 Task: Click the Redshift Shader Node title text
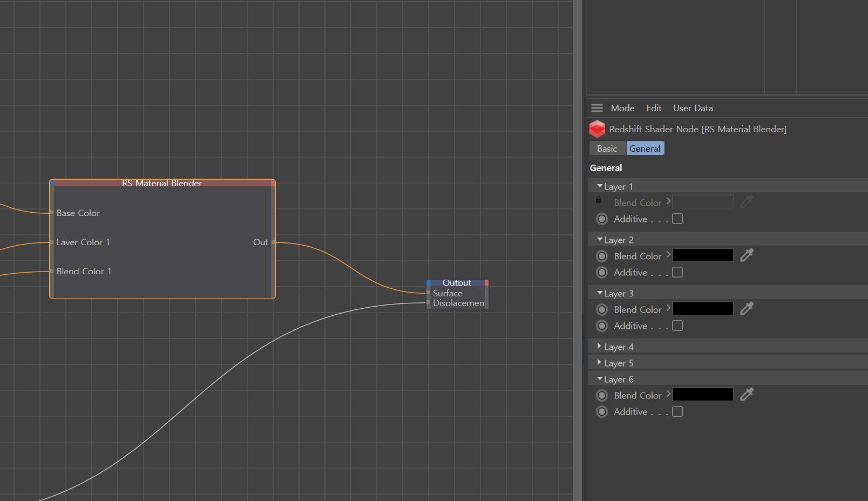point(697,129)
